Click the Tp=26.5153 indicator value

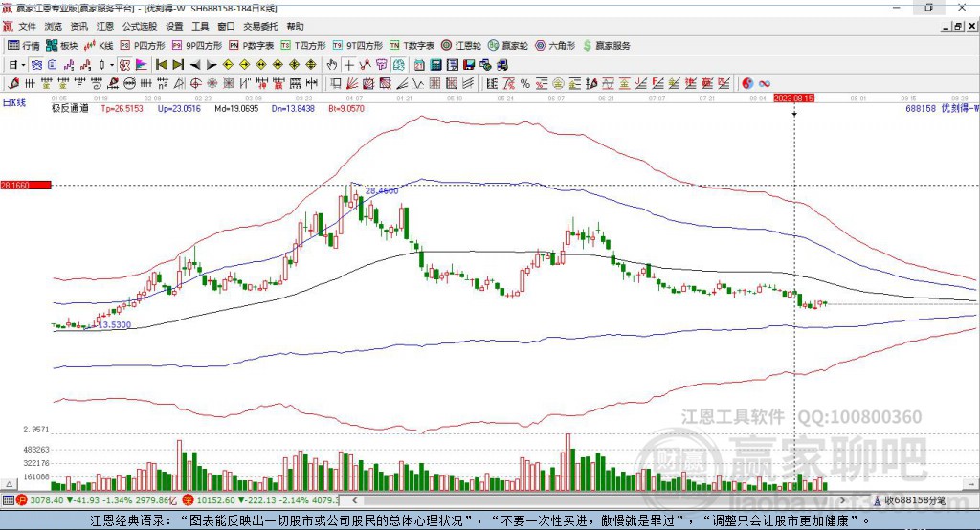point(122,108)
